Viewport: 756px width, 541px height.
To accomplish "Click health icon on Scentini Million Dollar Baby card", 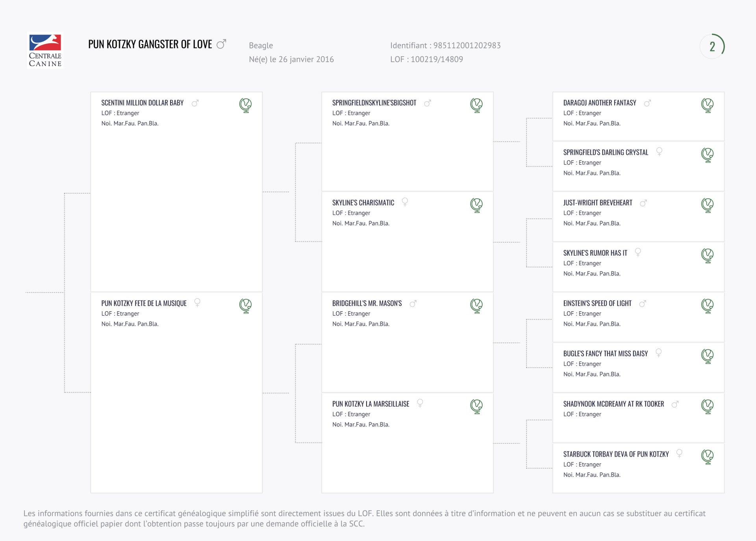I will coord(245,105).
